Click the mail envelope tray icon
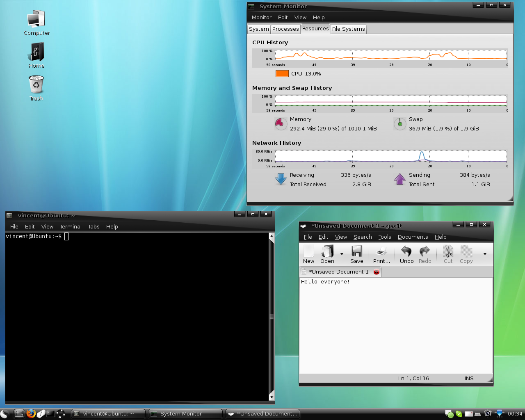The image size is (525, 420). coord(469,414)
